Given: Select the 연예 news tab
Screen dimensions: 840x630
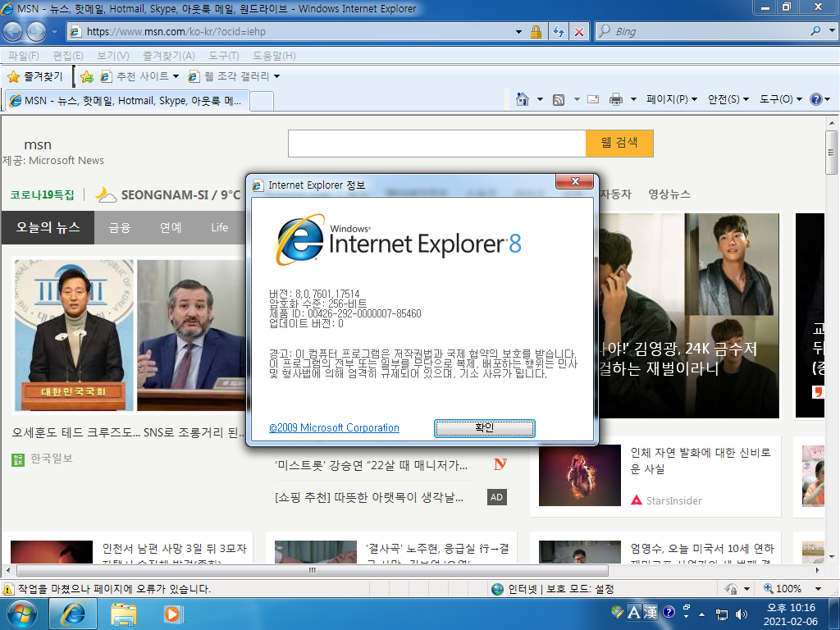Looking at the screenshot, I should click(171, 228).
